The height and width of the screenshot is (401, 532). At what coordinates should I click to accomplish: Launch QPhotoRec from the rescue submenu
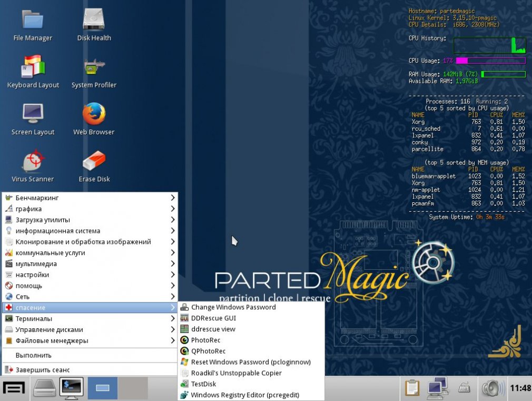click(x=251, y=351)
